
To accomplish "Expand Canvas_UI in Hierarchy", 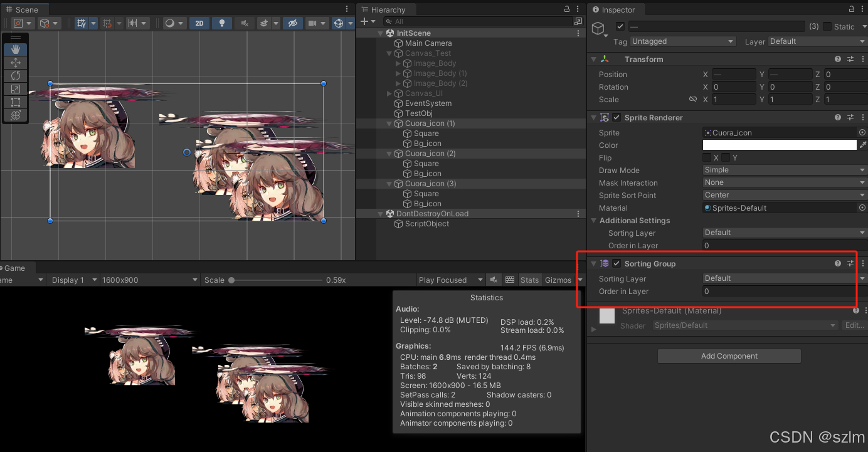I will 389,93.
